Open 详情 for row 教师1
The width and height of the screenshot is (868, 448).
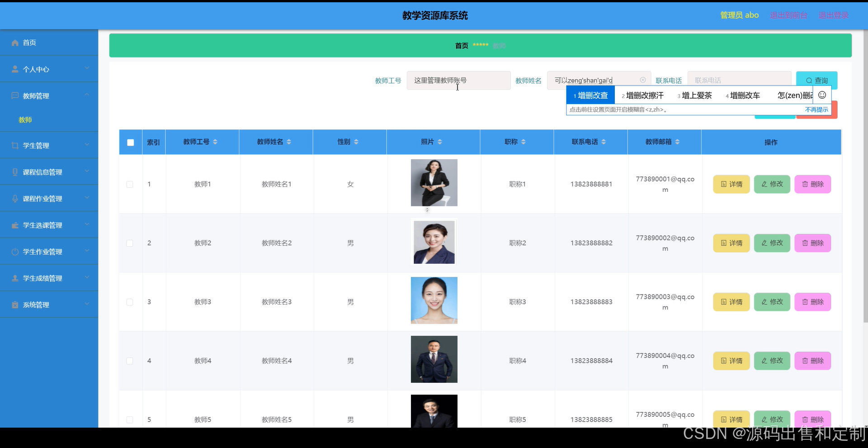[x=731, y=184]
